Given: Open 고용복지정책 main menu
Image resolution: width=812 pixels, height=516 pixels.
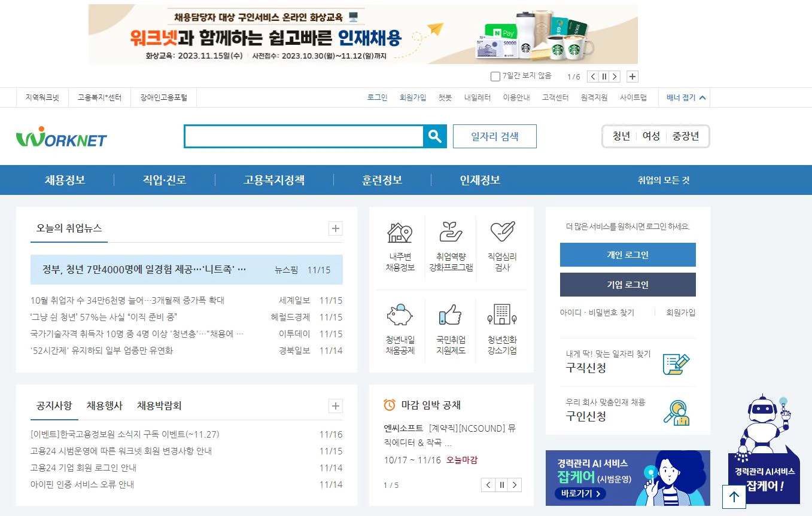Looking at the screenshot, I should (274, 180).
